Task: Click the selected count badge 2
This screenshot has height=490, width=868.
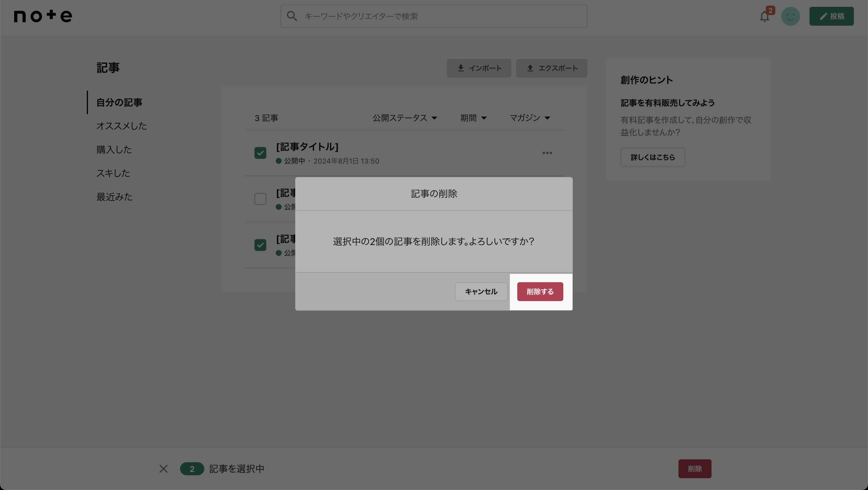Action: pyautogui.click(x=192, y=469)
